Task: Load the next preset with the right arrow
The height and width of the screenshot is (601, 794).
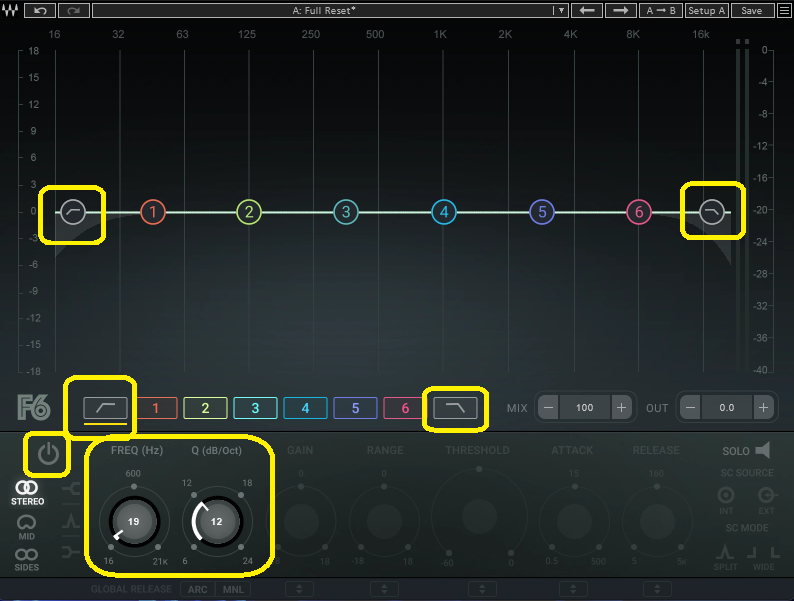Action: (x=621, y=10)
